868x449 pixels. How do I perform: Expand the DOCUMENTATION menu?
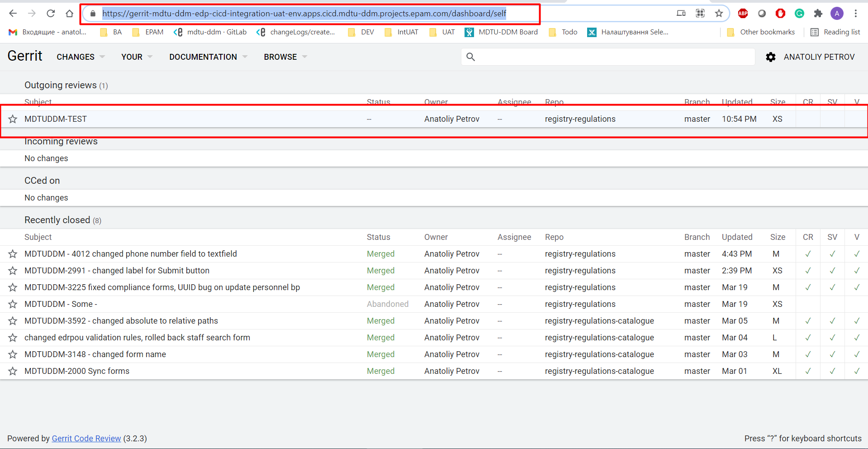(x=208, y=57)
